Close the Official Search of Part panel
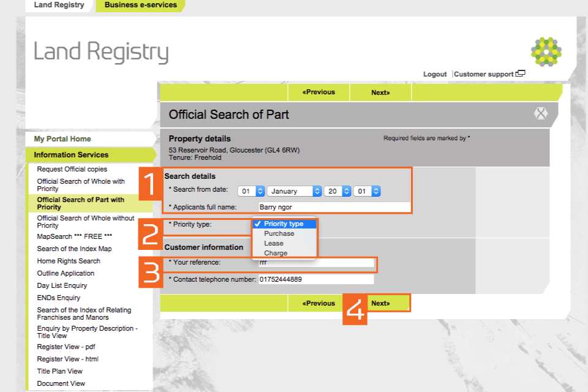 [540, 113]
